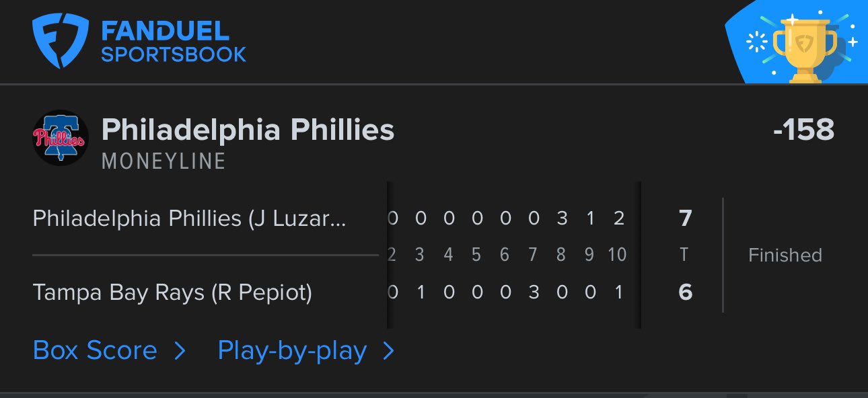Expand the Play-by-play chevron arrow
The width and height of the screenshot is (868, 398).
[388, 351]
